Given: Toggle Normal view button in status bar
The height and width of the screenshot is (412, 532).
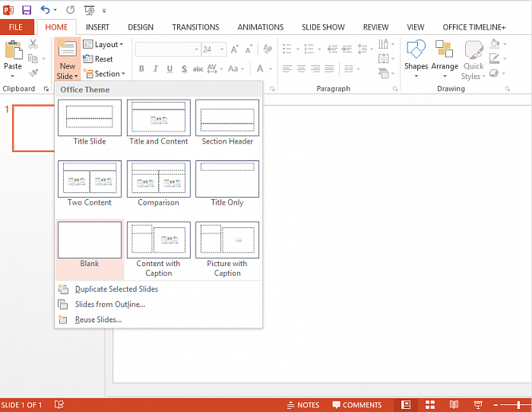Looking at the screenshot, I should click(406, 404).
